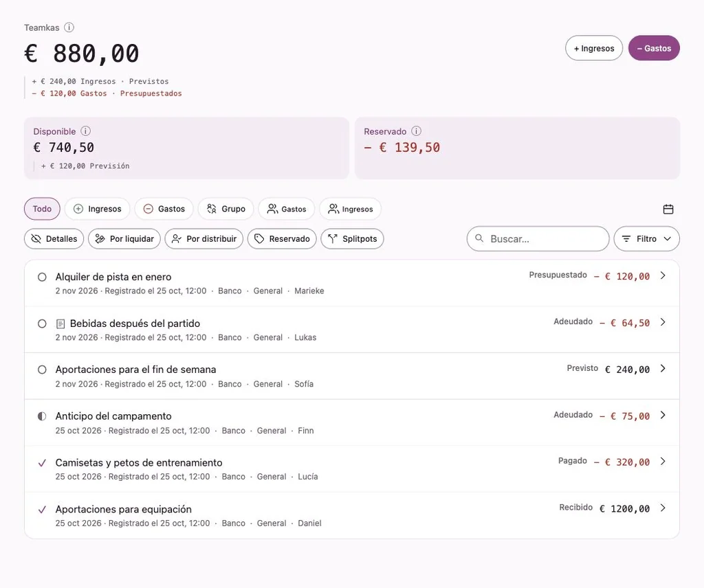The image size is (704, 588).
Task: Expand the Anticipo del campamento row chevron
Action: click(663, 415)
